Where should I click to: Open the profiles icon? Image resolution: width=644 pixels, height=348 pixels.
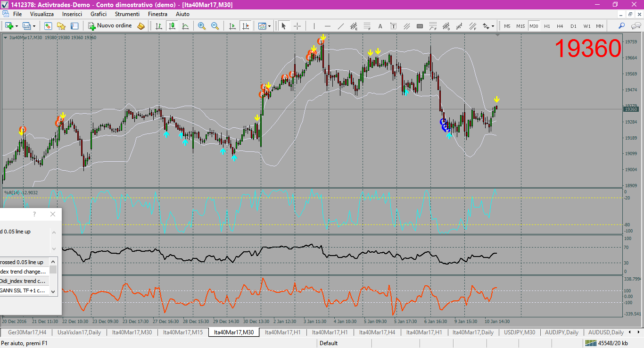pos(26,26)
